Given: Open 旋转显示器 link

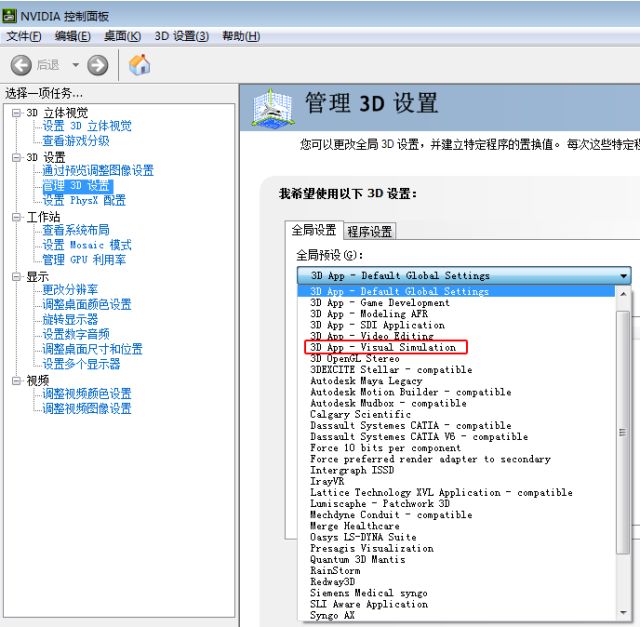Looking at the screenshot, I should 70,319.
